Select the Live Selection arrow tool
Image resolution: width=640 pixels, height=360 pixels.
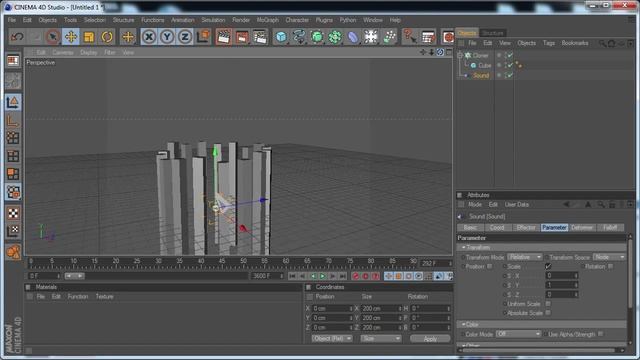[x=53, y=37]
